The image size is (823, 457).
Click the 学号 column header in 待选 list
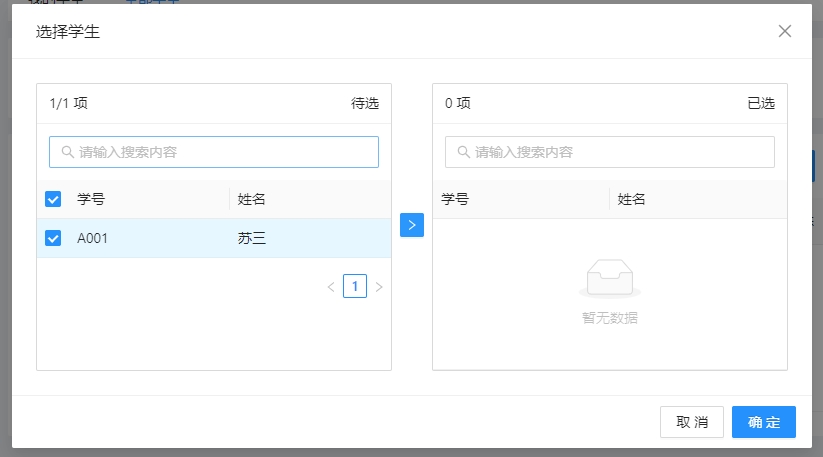point(91,199)
